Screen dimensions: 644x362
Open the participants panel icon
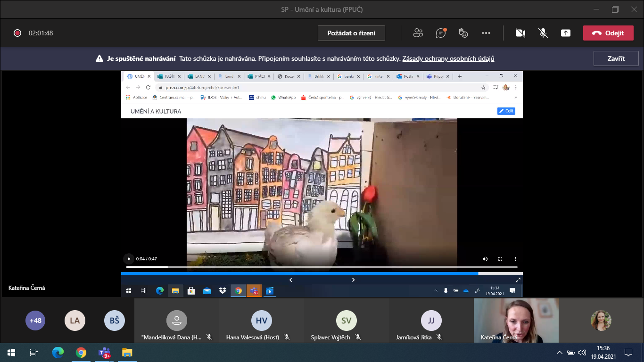coord(418,33)
